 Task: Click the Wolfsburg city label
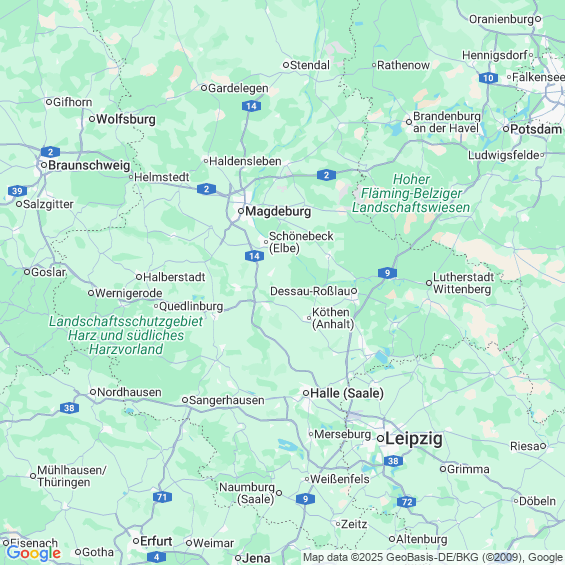[x=126, y=119]
